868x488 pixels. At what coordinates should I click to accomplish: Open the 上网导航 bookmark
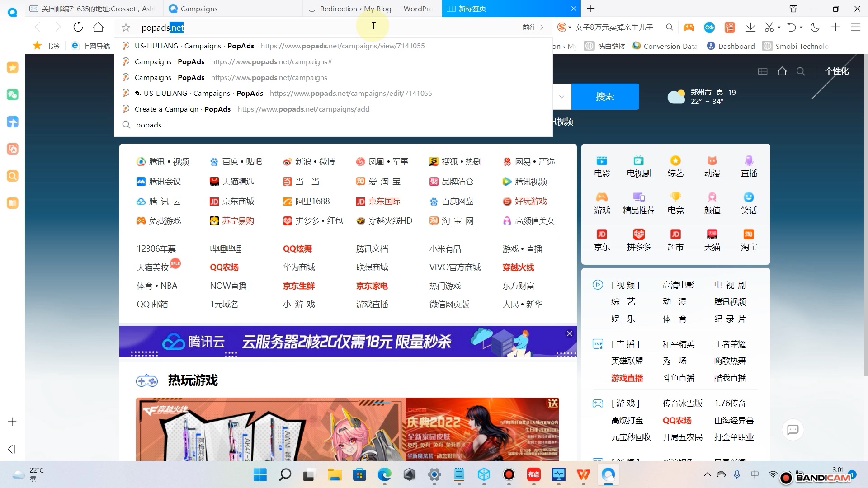click(91, 46)
